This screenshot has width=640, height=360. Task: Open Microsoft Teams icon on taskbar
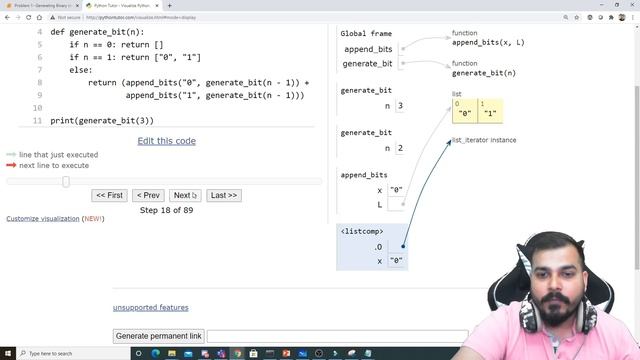221,353
